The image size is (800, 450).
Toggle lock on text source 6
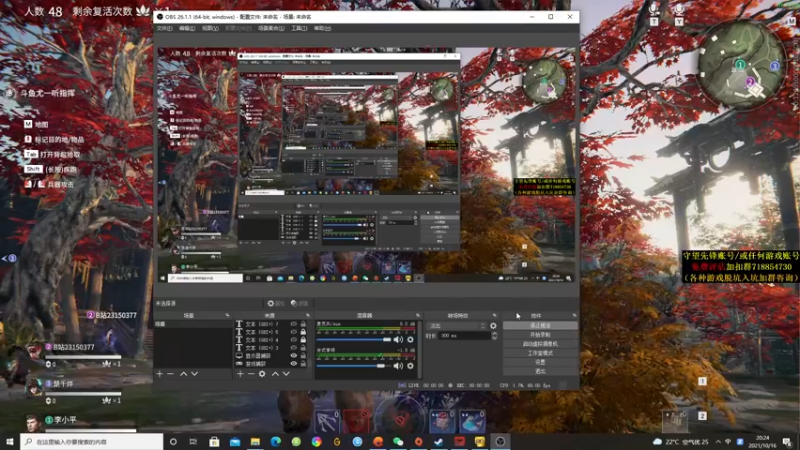pos(303,332)
